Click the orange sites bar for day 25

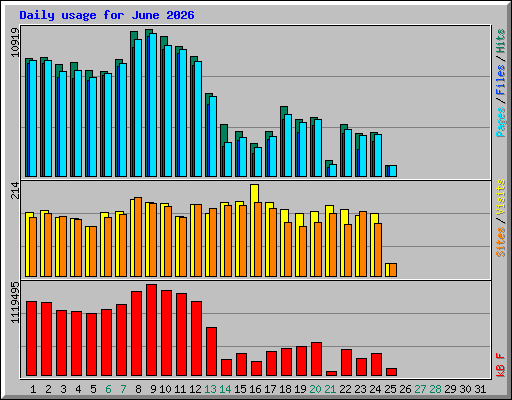coord(393,270)
